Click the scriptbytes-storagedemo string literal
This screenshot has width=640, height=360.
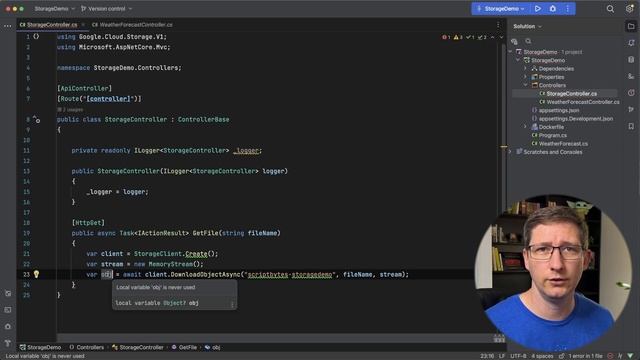(290, 274)
